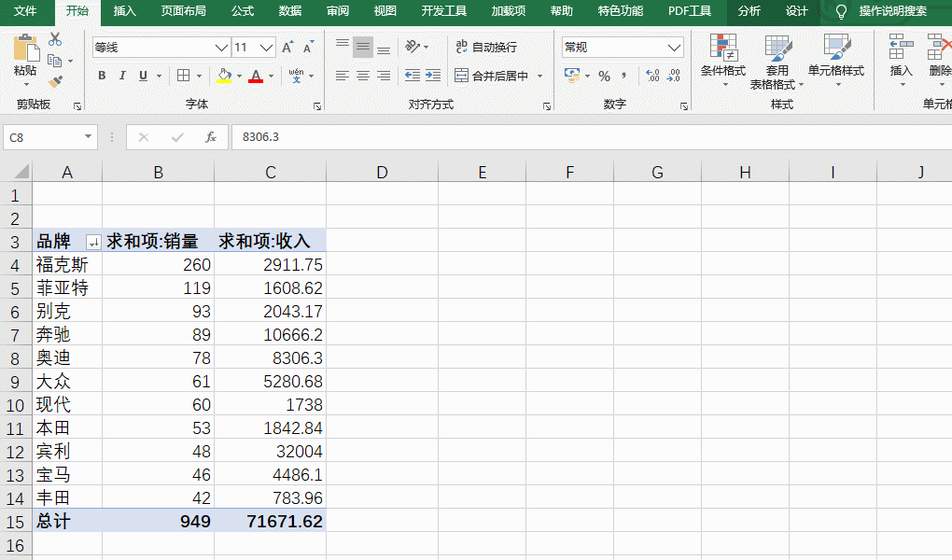Viewport: 952px width, 560px height.
Task: Expand the Name Box dropdown arrow
Action: [88, 136]
